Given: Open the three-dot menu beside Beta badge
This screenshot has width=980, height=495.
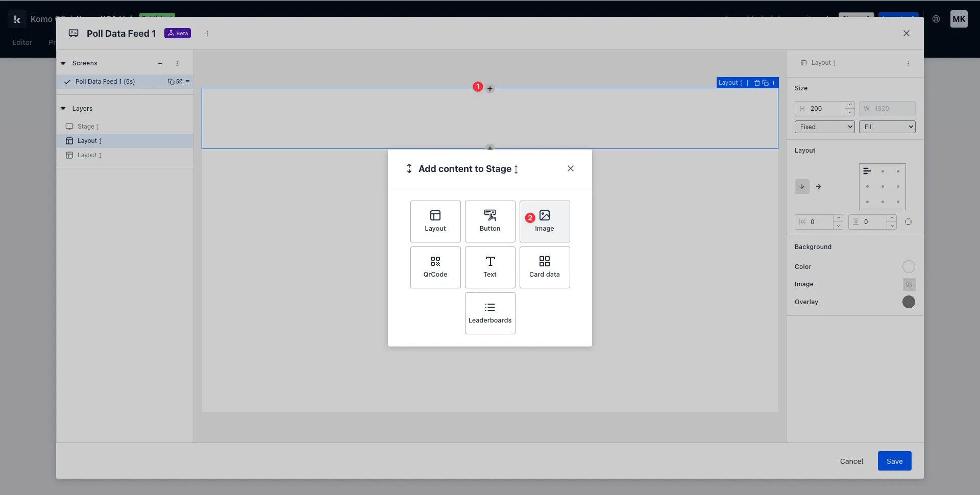Looking at the screenshot, I should (x=207, y=33).
